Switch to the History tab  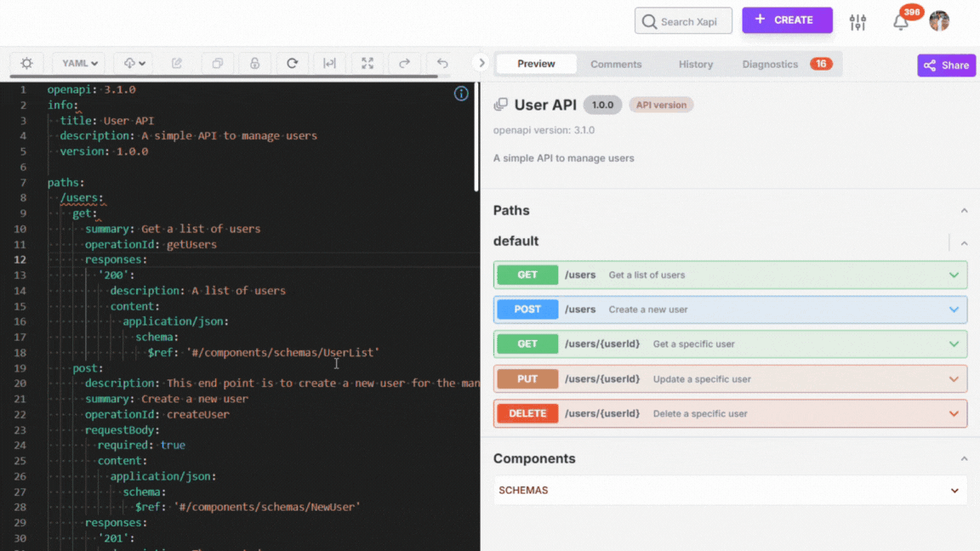(x=696, y=64)
